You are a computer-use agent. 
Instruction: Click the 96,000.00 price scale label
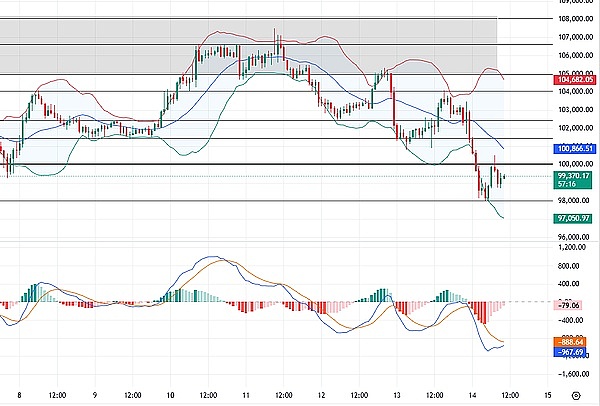point(574,237)
